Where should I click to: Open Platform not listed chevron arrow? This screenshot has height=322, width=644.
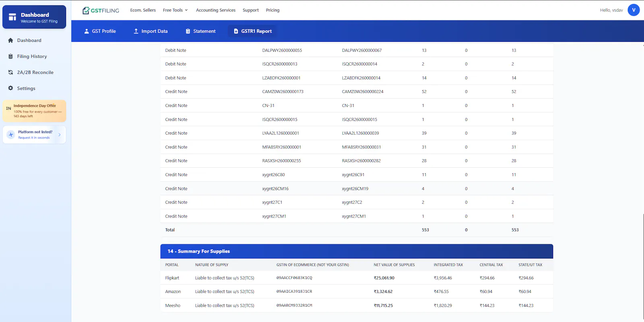[60, 135]
